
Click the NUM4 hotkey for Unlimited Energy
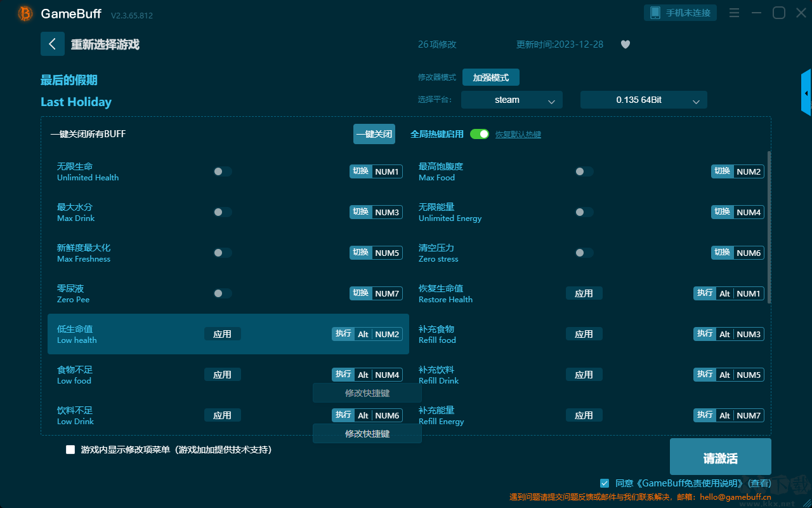pos(738,212)
